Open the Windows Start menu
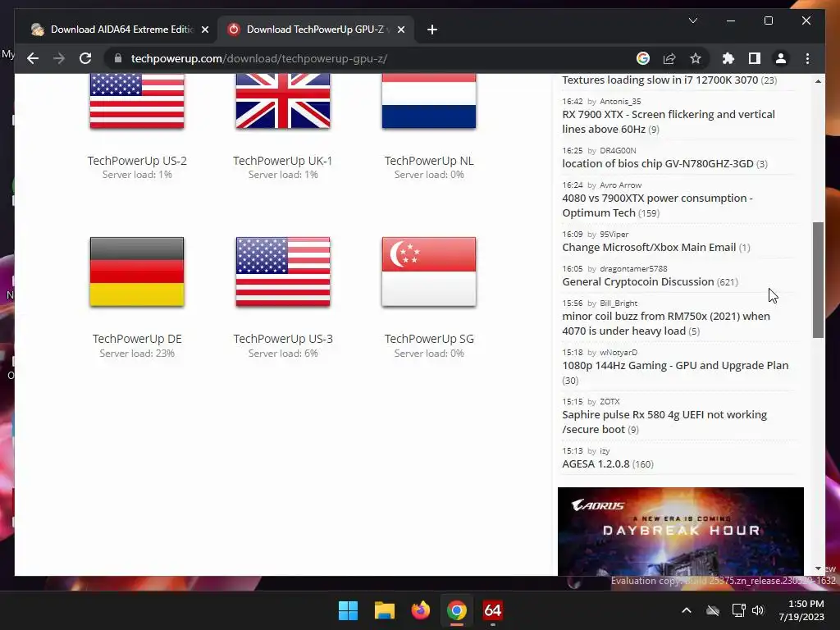 point(348,610)
